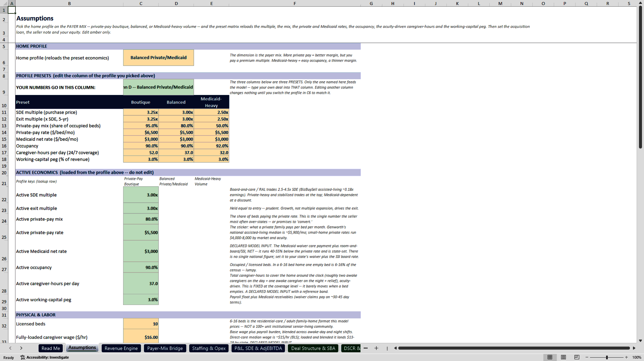Click the Active caregiver-hours 37.0 cell
644x361 pixels.
tap(141, 283)
